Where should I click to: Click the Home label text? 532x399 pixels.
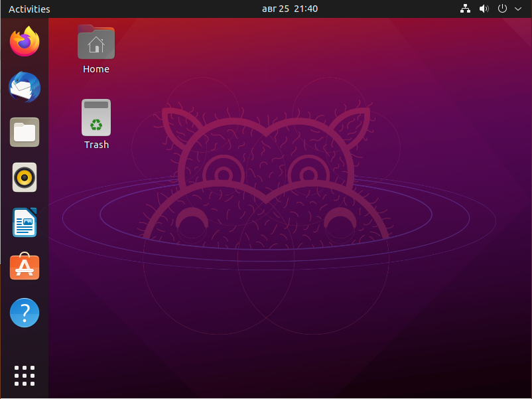(96, 69)
